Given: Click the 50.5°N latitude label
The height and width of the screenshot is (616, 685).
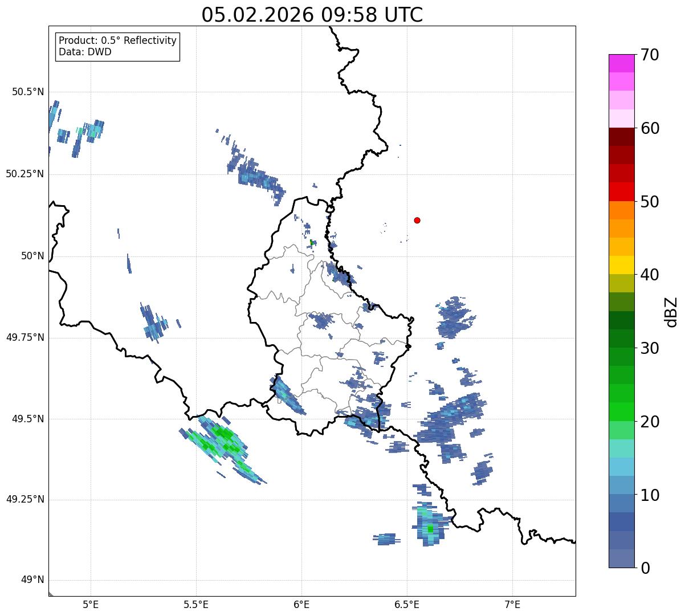Looking at the screenshot, I should 28,92.
